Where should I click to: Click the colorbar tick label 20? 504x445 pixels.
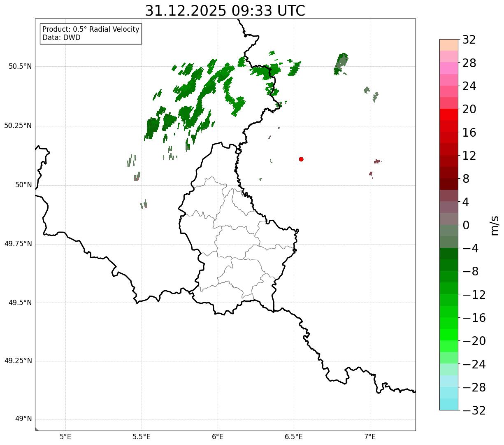(469, 110)
